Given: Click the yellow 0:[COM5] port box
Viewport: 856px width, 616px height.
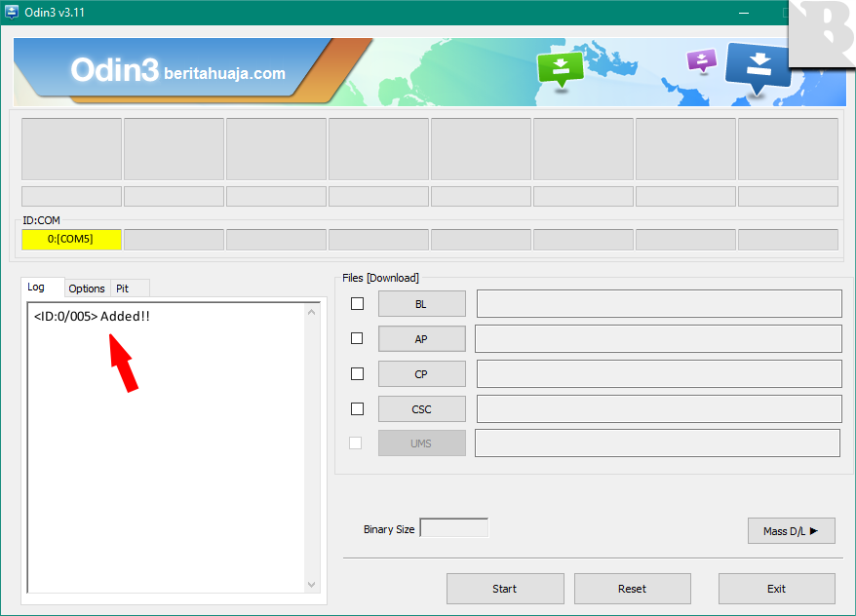Looking at the screenshot, I should [71, 240].
